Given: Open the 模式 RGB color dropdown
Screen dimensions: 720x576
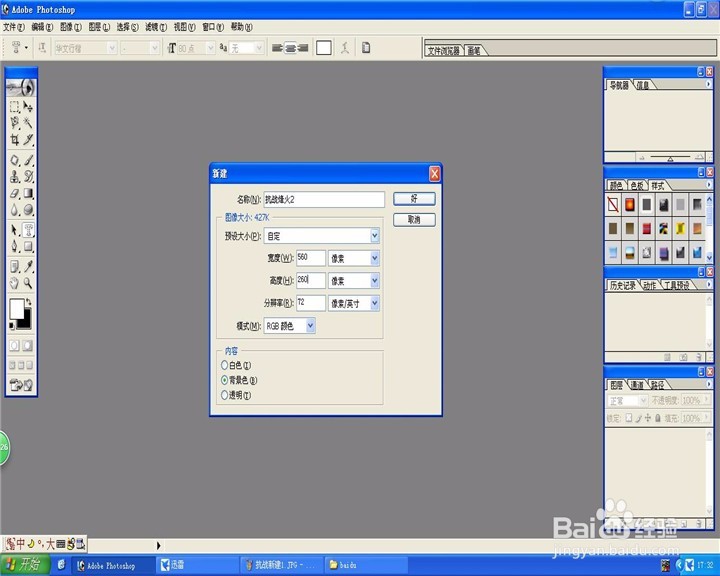Looking at the screenshot, I should click(x=310, y=326).
